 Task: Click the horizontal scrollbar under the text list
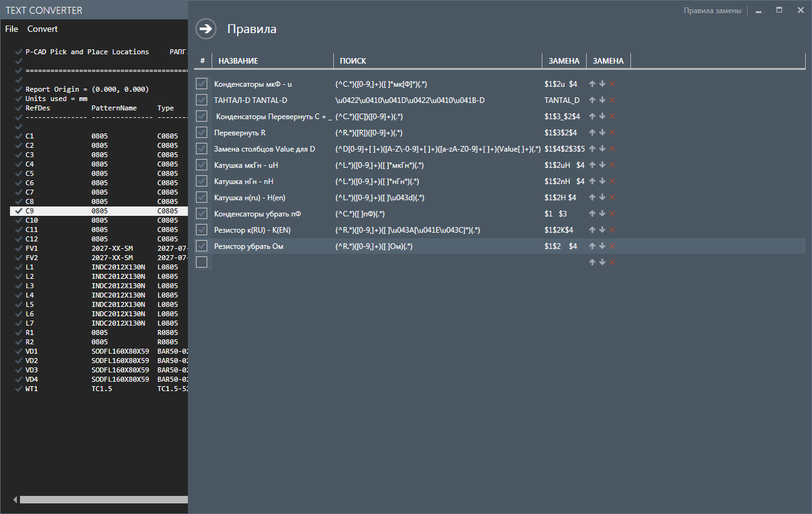click(104, 499)
